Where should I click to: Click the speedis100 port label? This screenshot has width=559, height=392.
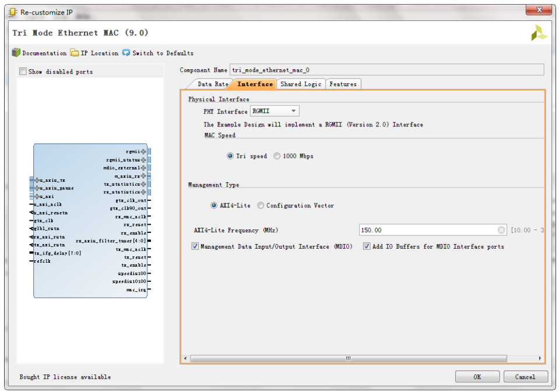pyautogui.click(x=132, y=273)
